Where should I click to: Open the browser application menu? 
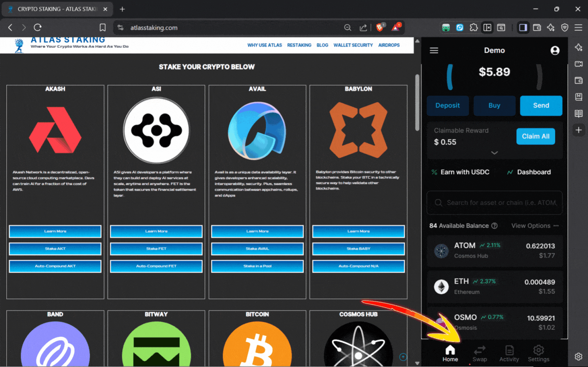[579, 27]
